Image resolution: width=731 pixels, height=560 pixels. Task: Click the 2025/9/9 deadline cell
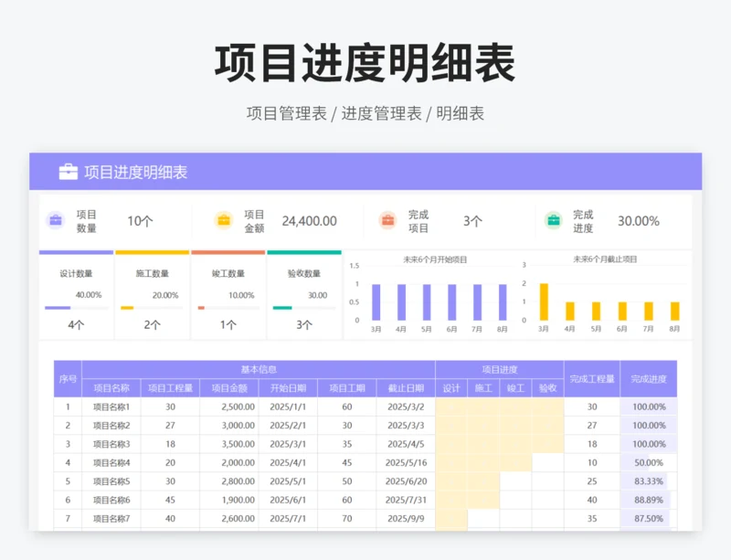406,519
